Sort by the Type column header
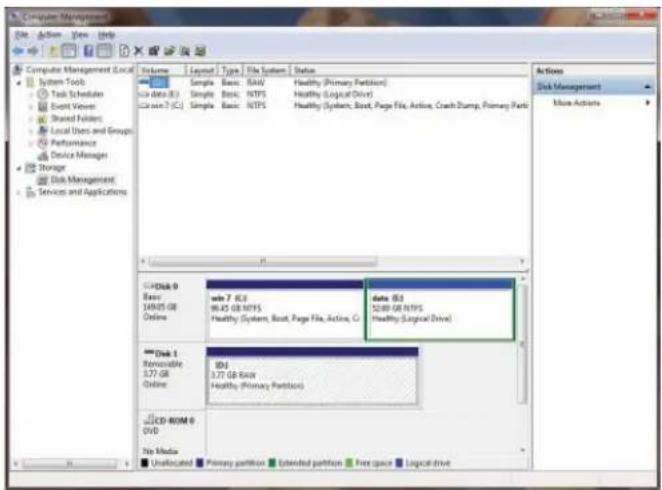 click(x=231, y=70)
